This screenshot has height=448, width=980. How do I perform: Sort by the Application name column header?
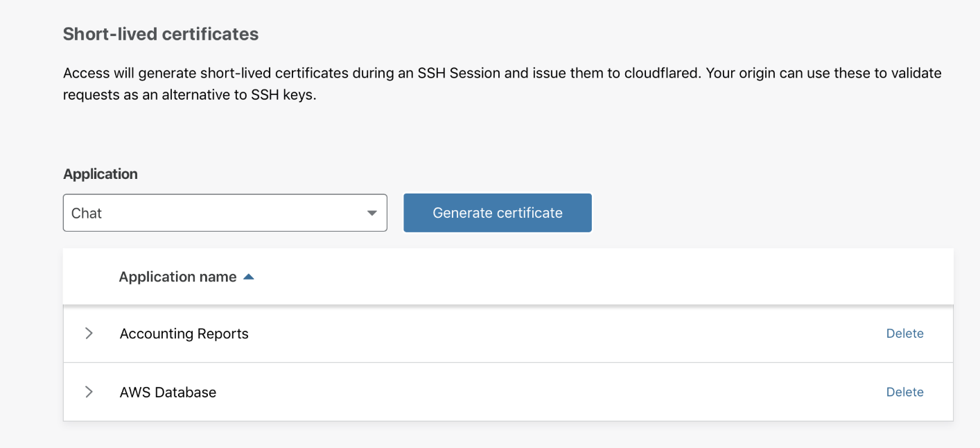(177, 277)
